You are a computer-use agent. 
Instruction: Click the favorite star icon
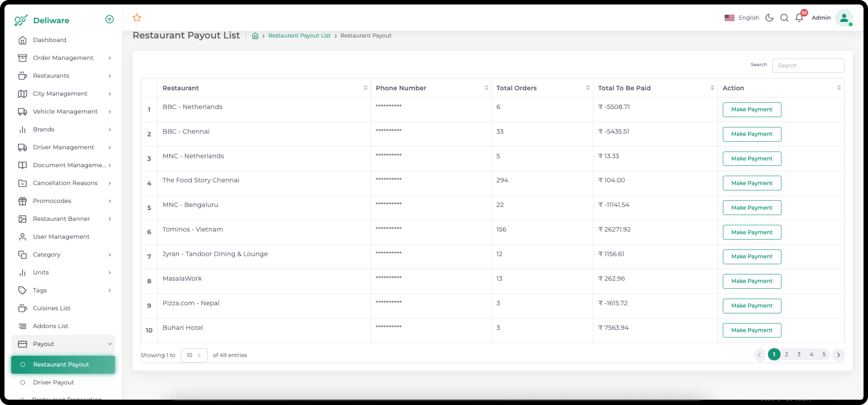pyautogui.click(x=137, y=18)
